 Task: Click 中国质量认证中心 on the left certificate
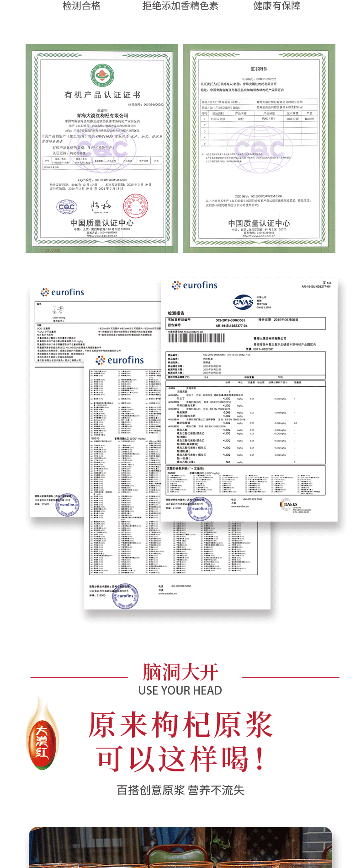pos(102,223)
